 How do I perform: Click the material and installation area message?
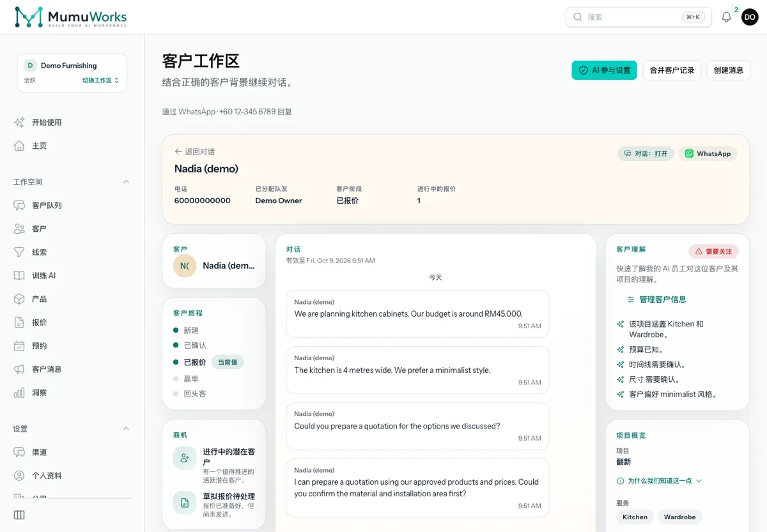click(417, 487)
